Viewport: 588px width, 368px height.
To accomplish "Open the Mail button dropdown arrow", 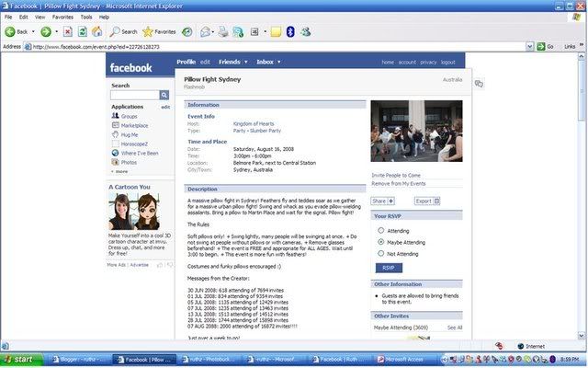I will (213, 32).
